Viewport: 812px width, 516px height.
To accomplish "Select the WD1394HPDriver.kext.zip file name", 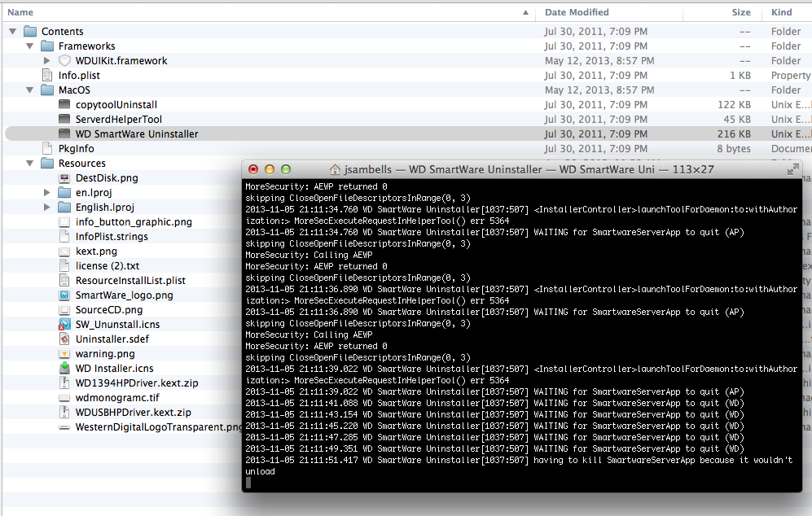I will tap(137, 383).
